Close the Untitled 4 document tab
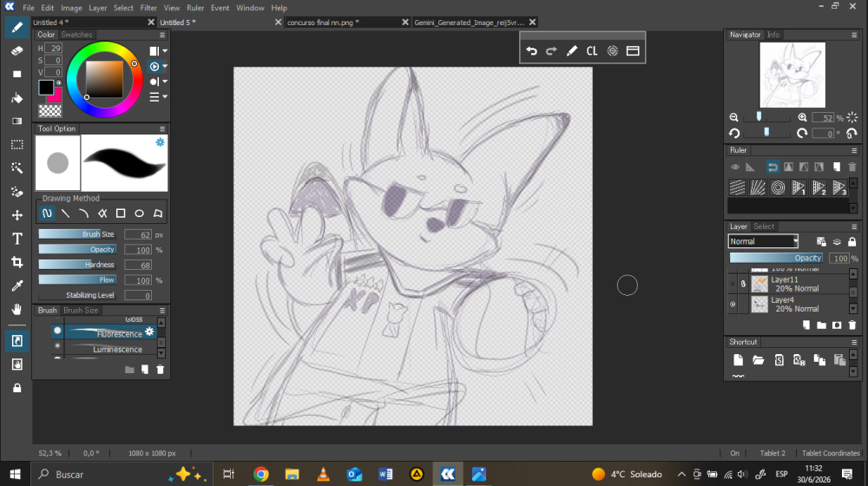 click(x=151, y=23)
